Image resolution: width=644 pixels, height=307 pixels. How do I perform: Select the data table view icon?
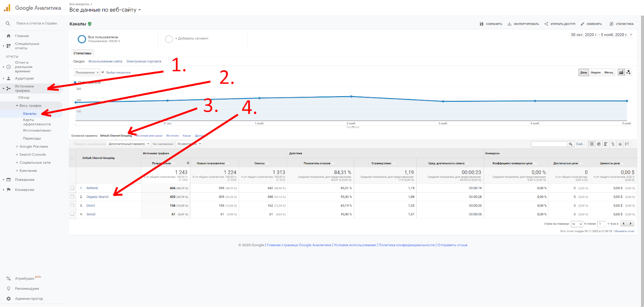coord(592,144)
